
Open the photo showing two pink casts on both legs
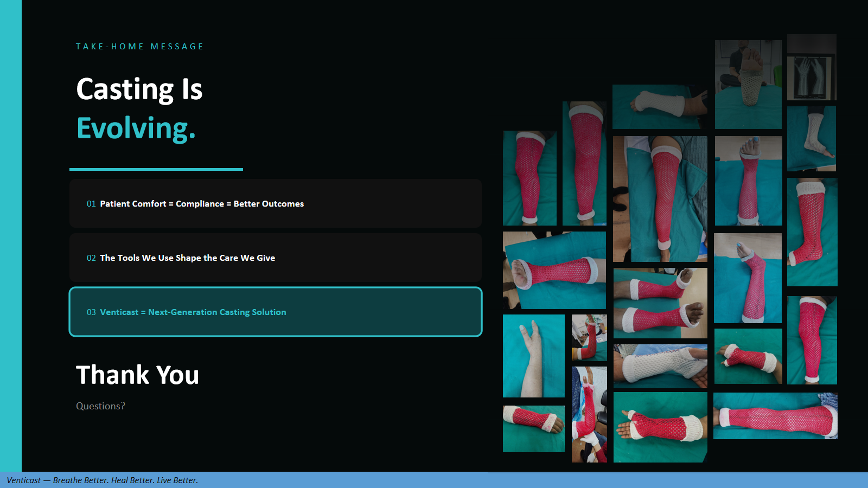pos(660,303)
